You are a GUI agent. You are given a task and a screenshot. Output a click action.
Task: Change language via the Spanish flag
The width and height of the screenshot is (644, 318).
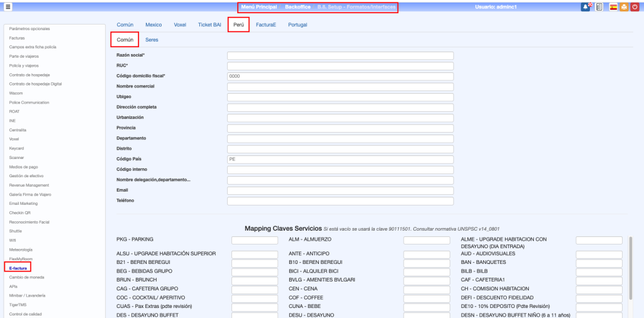613,6
